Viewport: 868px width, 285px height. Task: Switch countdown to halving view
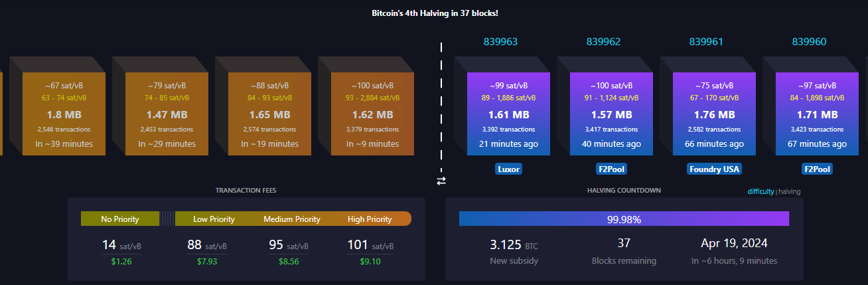pos(789,191)
